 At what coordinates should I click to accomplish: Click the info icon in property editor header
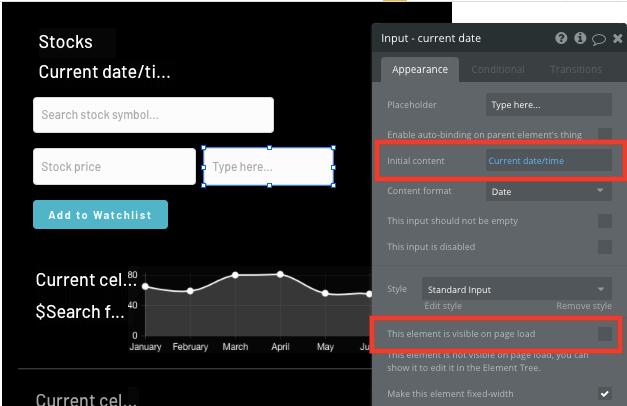click(580, 38)
